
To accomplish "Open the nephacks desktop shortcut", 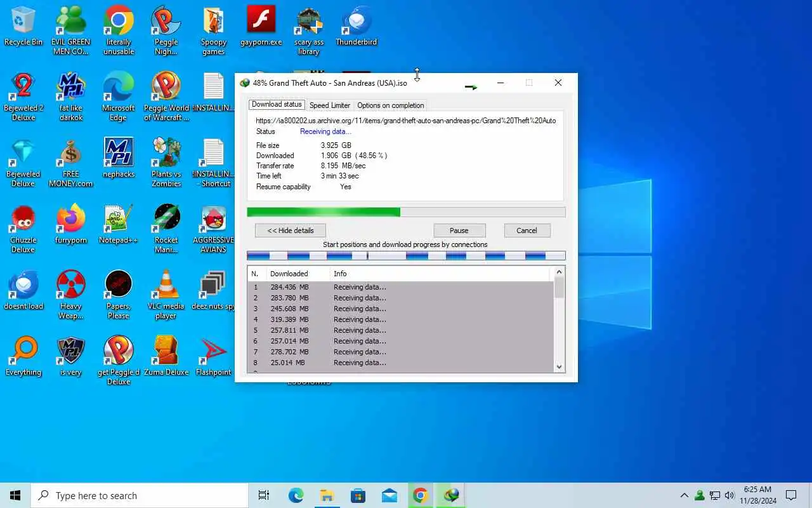I will pyautogui.click(x=119, y=157).
